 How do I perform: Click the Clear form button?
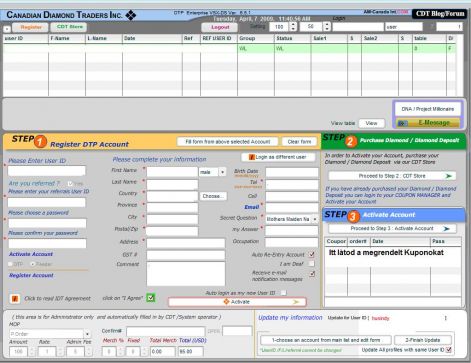[x=299, y=142]
